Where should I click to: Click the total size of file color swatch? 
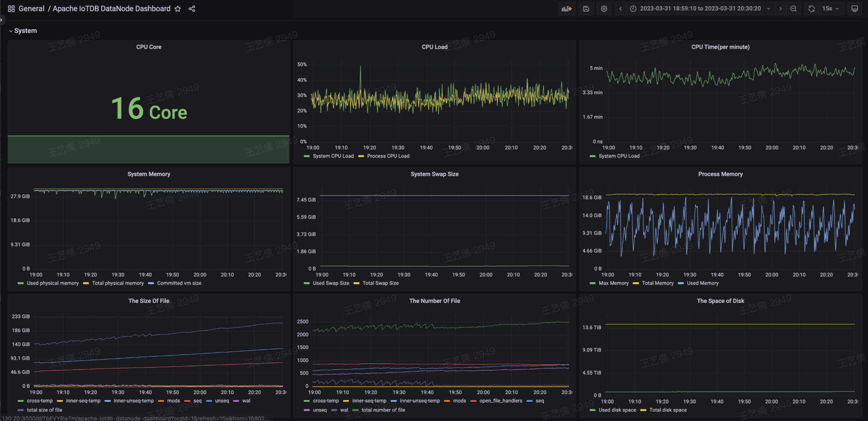point(21,410)
